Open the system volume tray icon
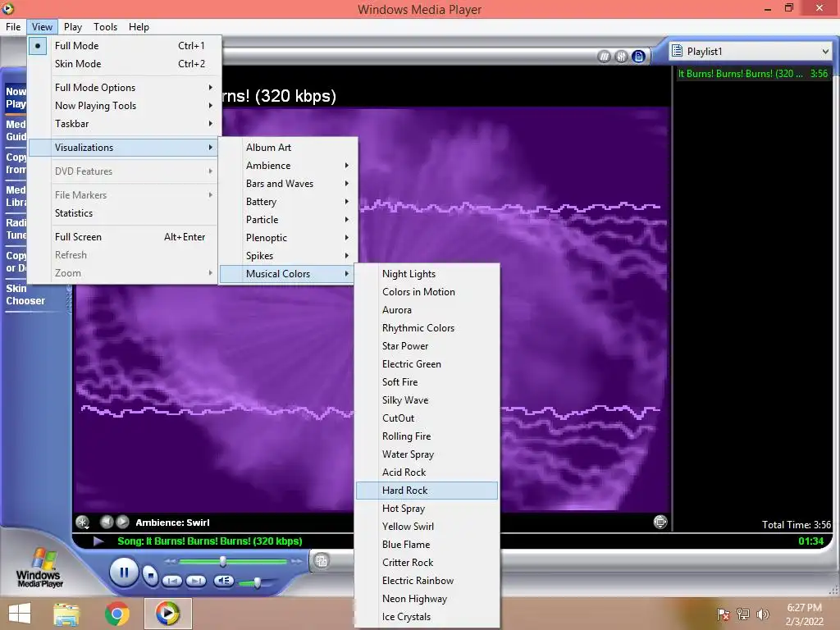Image resolution: width=840 pixels, height=630 pixels. (x=762, y=614)
